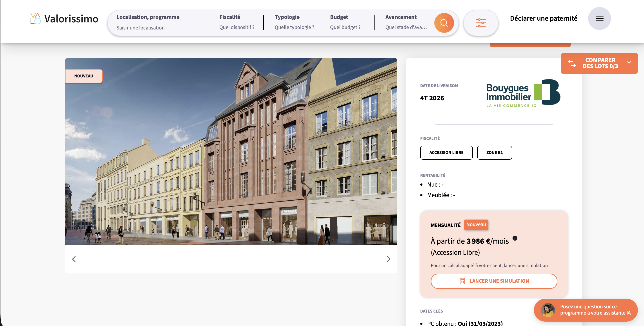
Task: Show next photo with right arrow
Action: tap(388, 259)
